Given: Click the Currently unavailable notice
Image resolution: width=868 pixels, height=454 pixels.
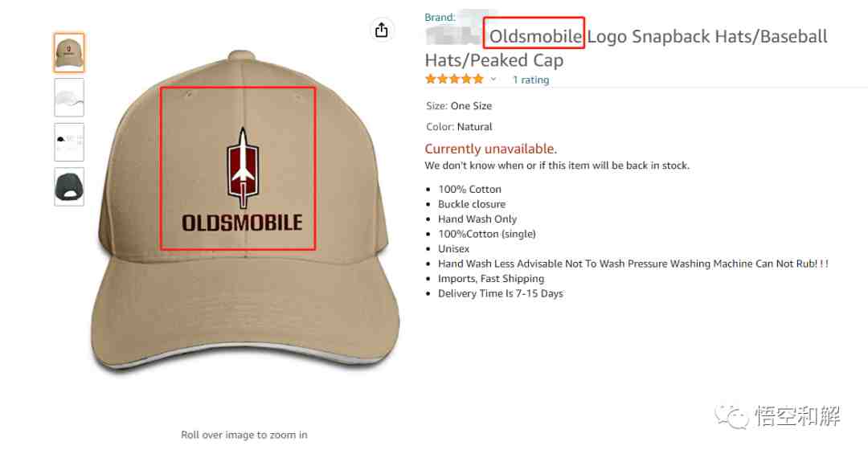Looking at the screenshot, I should (491, 149).
